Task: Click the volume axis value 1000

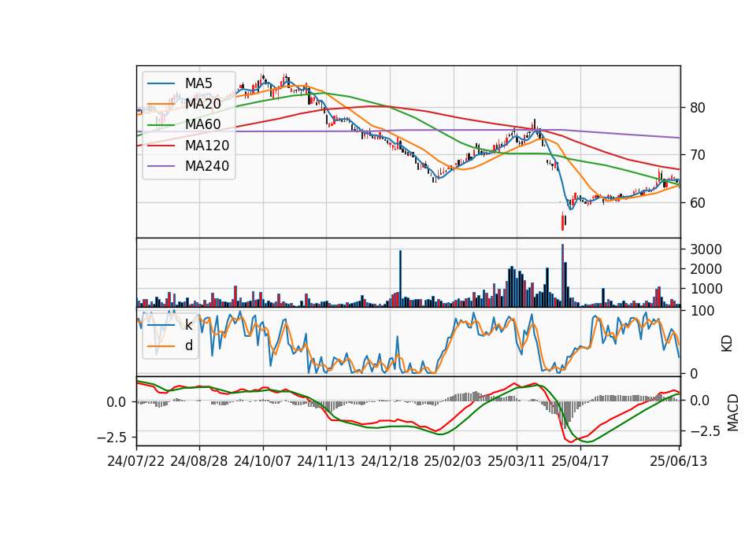Action: [x=706, y=289]
